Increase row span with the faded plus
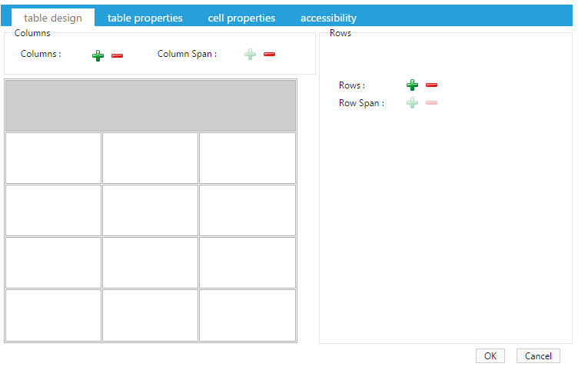The height and width of the screenshot is (387, 588). pyautogui.click(x=412, y=102)
